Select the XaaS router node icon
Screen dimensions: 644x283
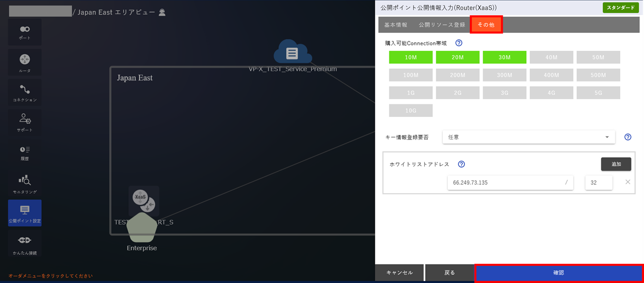144,201
